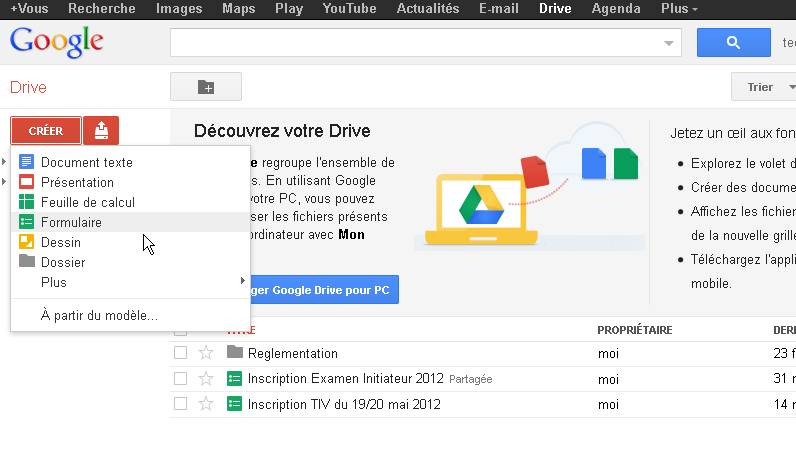Image resolution: width=796 pixels, height=452 pixels.
Task: Select Document texte from the menu
Action: point(130,162)
